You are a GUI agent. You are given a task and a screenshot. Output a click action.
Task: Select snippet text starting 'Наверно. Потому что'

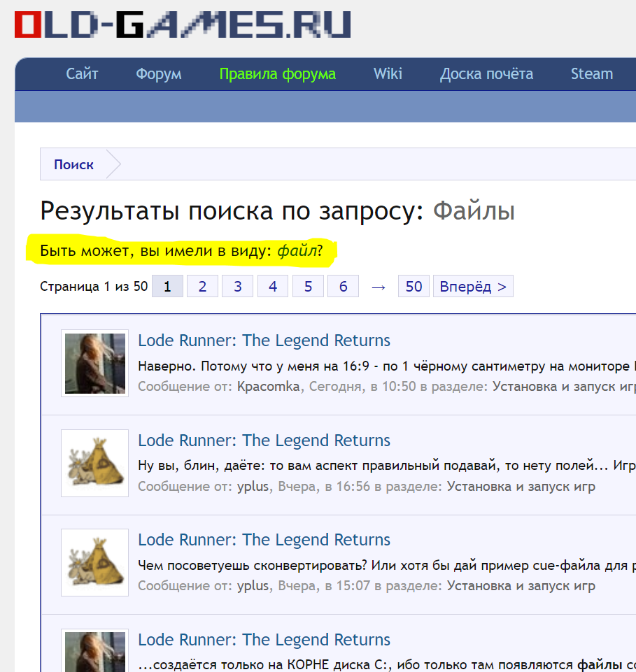[387, 366]
